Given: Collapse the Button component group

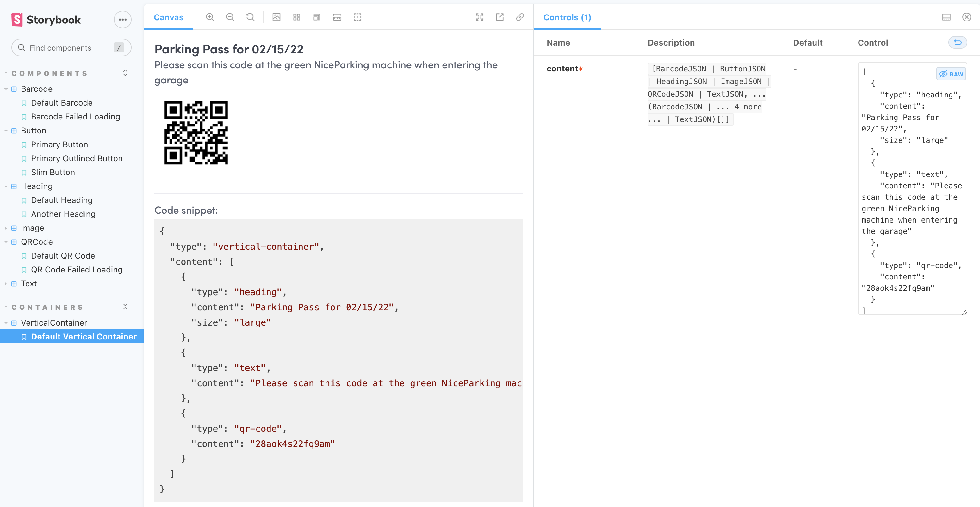Looking at the screenshot, I should (x=34, y=130).
